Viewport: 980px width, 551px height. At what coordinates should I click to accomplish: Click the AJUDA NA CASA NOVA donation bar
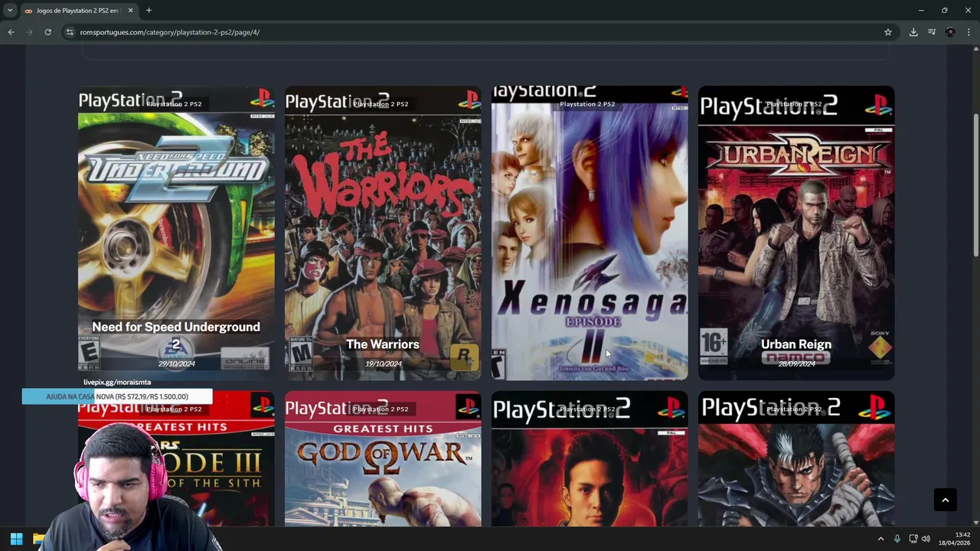pyautogui.click(x=117, y=396)
